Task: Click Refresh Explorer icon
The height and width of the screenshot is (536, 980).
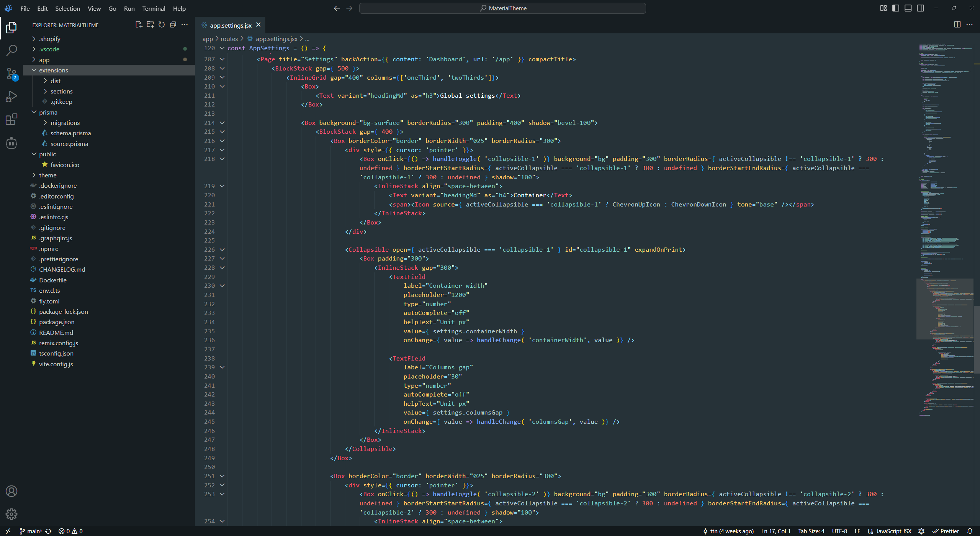Action: pyautogui.click(x=162, y=25)
